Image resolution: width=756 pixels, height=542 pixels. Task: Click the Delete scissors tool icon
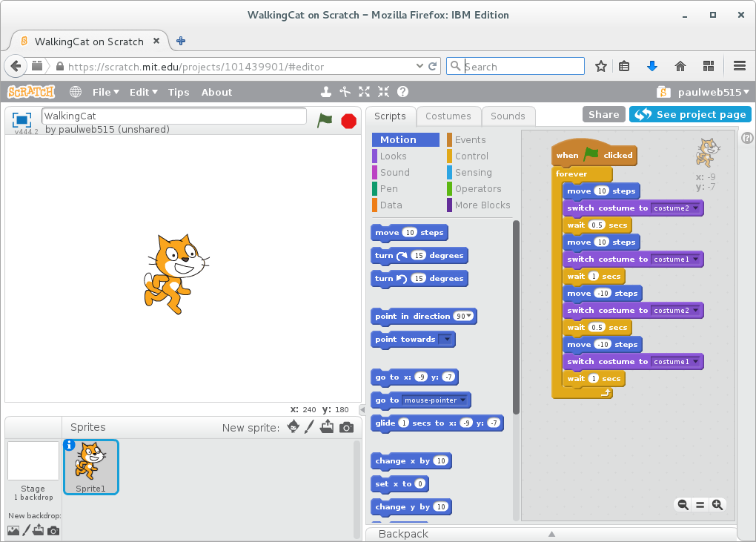pyautogui.click(x=345, y=92)
